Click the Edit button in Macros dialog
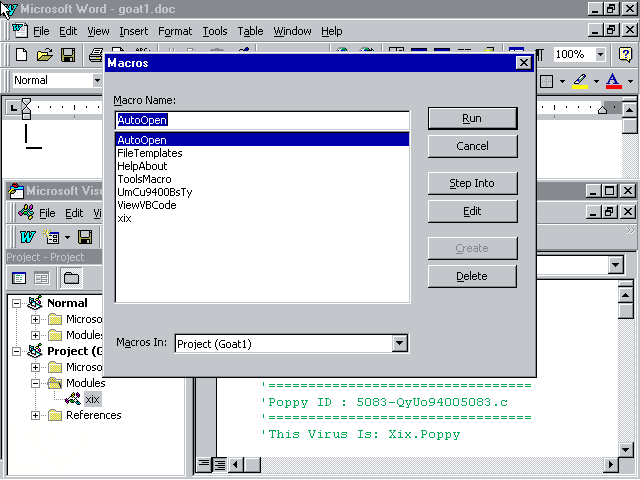This screenshot has height=480, width=640. pos(472,211)
